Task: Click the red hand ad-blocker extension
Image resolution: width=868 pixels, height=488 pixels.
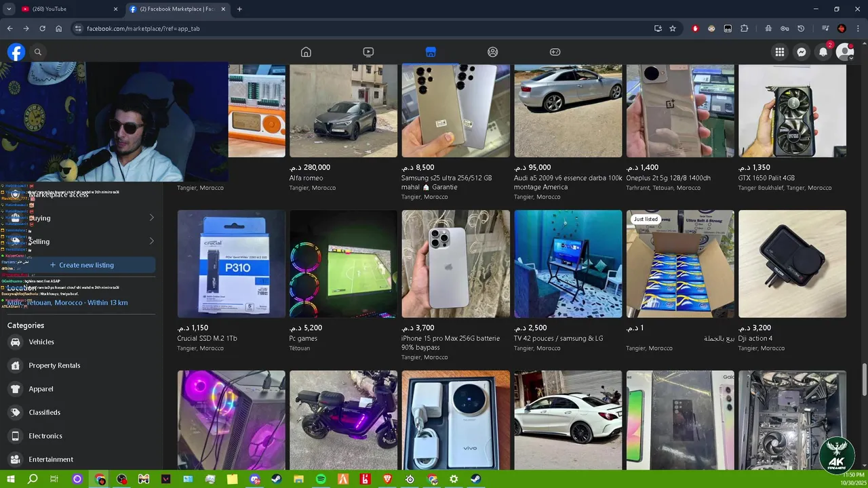Action: (695, 28)
